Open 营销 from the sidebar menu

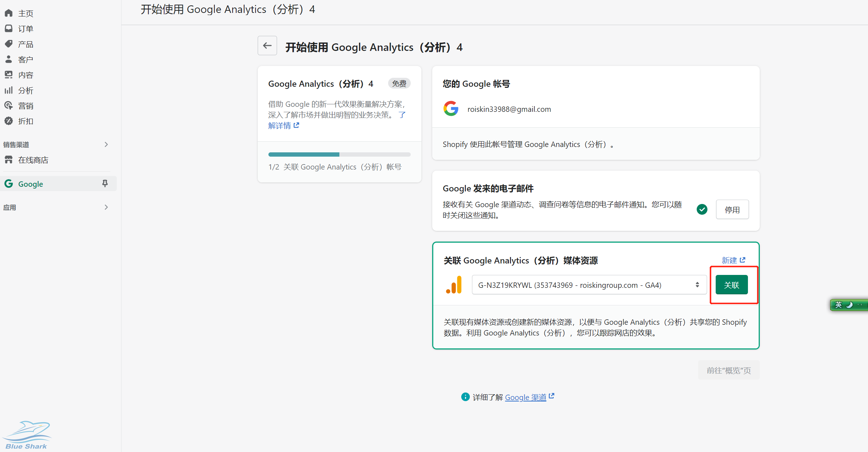tap(25, 106)
